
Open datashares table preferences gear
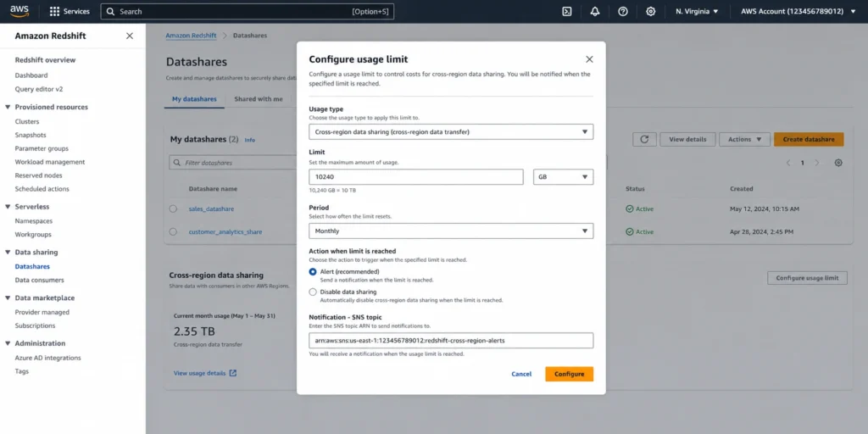838,163
